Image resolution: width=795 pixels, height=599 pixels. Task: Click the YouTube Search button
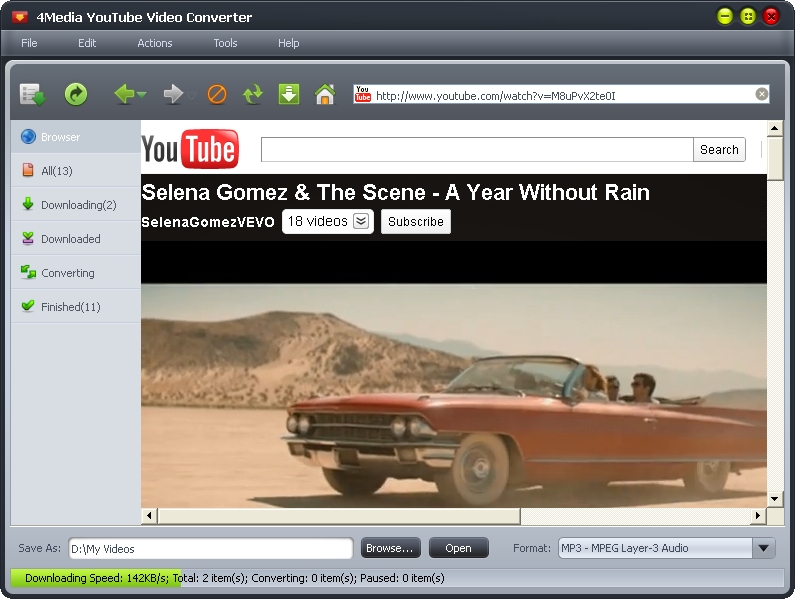pos(719,150)
